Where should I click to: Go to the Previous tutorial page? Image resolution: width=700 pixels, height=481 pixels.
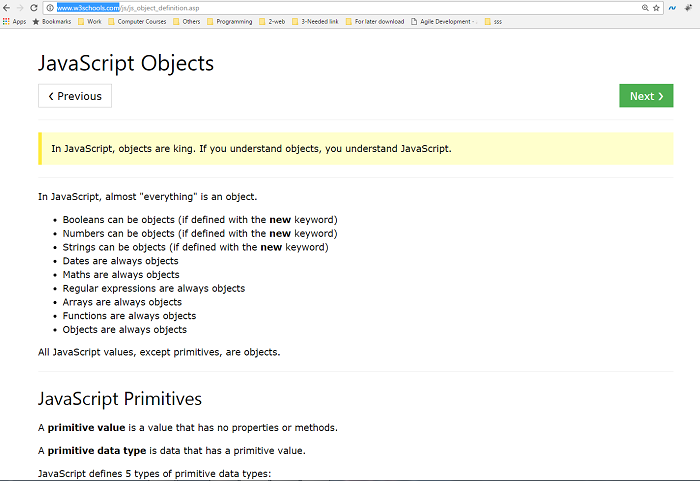click(75, 96)
